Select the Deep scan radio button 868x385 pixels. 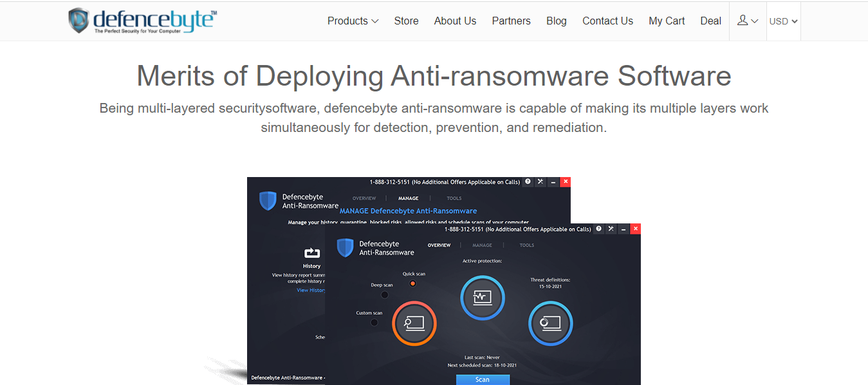point(385,295)
